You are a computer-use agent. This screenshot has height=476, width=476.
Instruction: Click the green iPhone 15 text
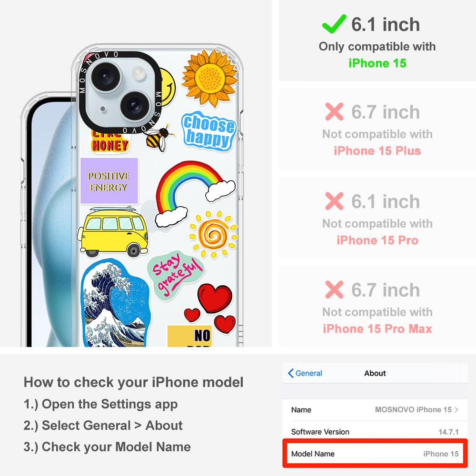click(377, 63)
